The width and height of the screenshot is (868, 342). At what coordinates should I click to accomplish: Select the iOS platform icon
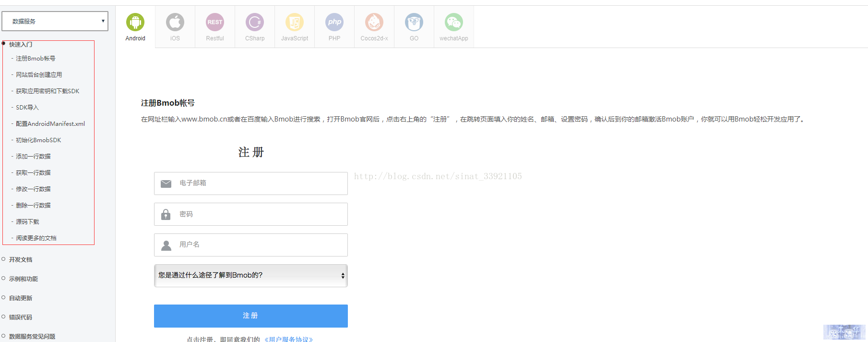175,22
